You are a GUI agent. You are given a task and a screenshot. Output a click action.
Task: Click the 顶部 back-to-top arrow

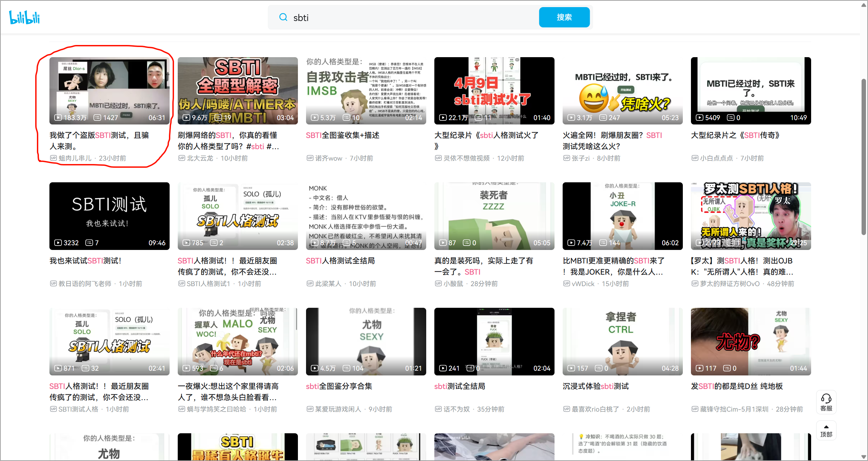point(826,431)
